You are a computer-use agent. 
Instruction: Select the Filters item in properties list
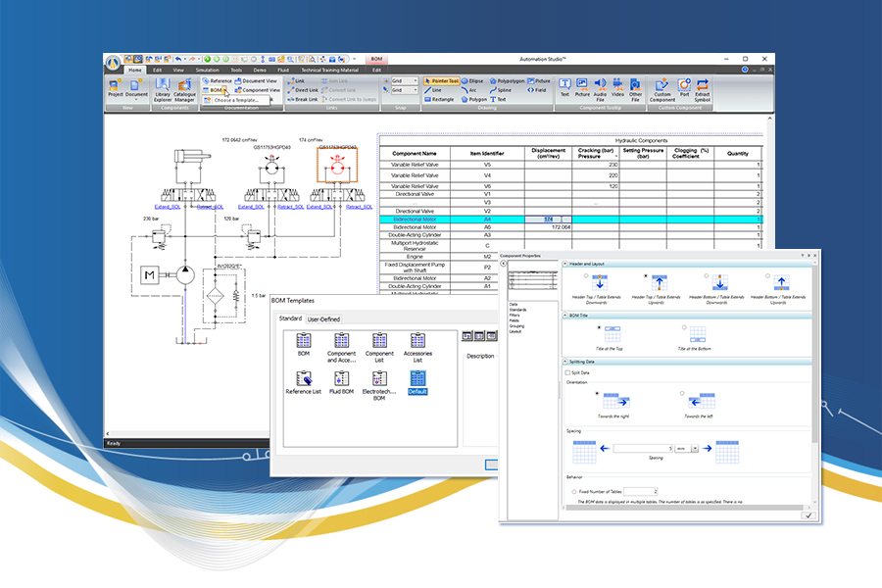coord(514,316)
